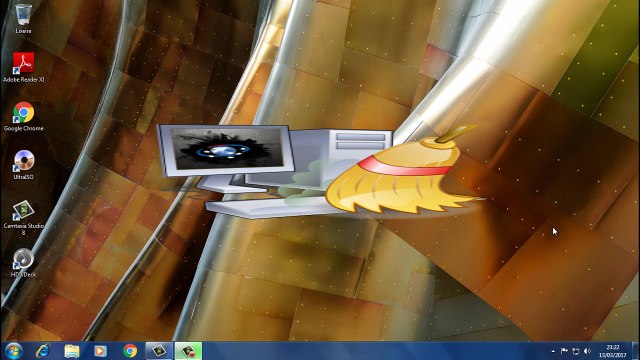
Task: Switch to the Camtasia Studio taskbar window
Action: click(x=159, y=351)
